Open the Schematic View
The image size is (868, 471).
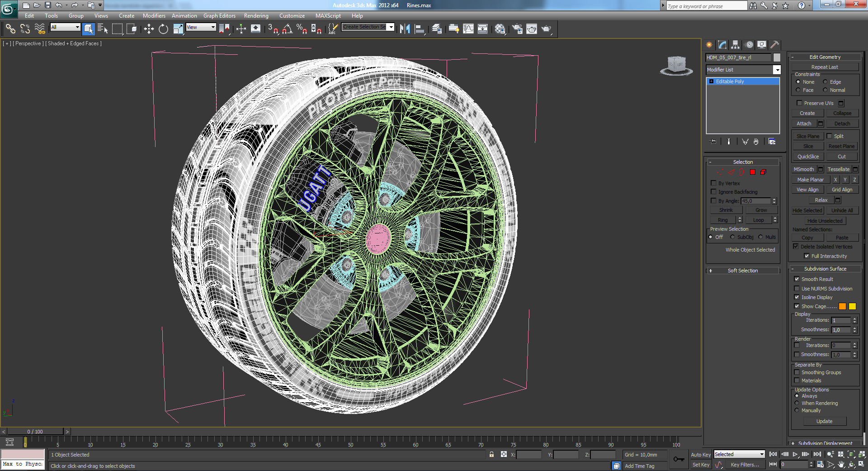coord(483,29)
